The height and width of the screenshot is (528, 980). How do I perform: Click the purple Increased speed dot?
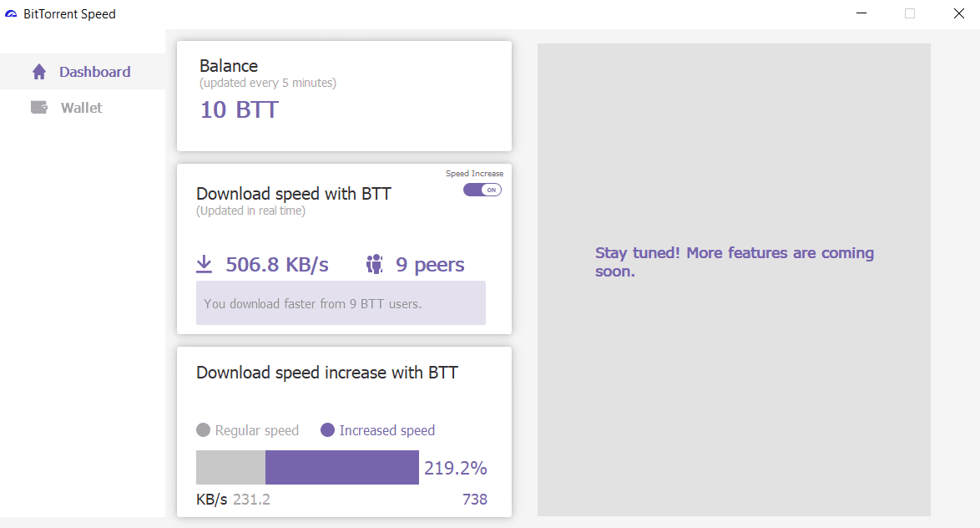(327, 429)
